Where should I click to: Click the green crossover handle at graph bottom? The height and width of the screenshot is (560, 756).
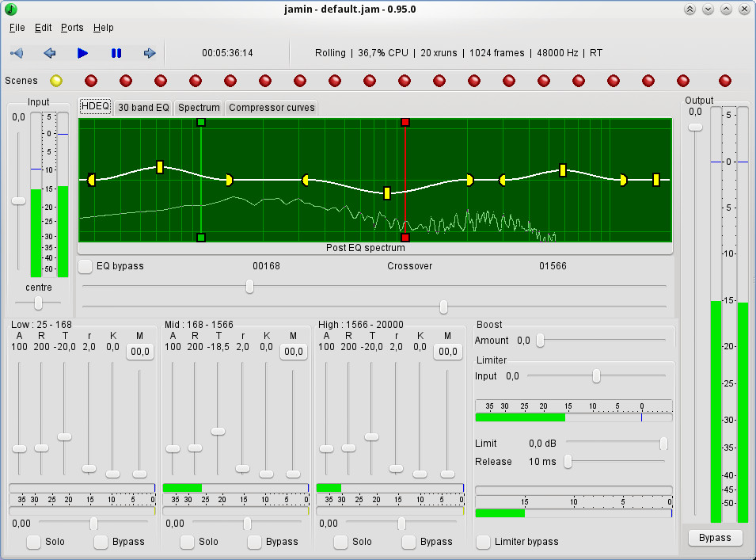pos(201,238)
